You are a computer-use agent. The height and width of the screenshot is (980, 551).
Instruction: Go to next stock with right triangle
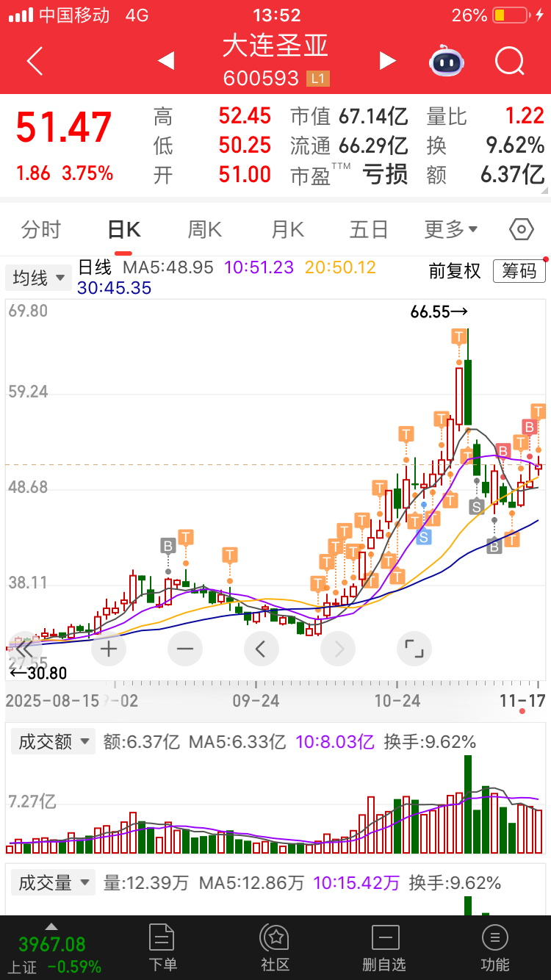click(388, 61)
